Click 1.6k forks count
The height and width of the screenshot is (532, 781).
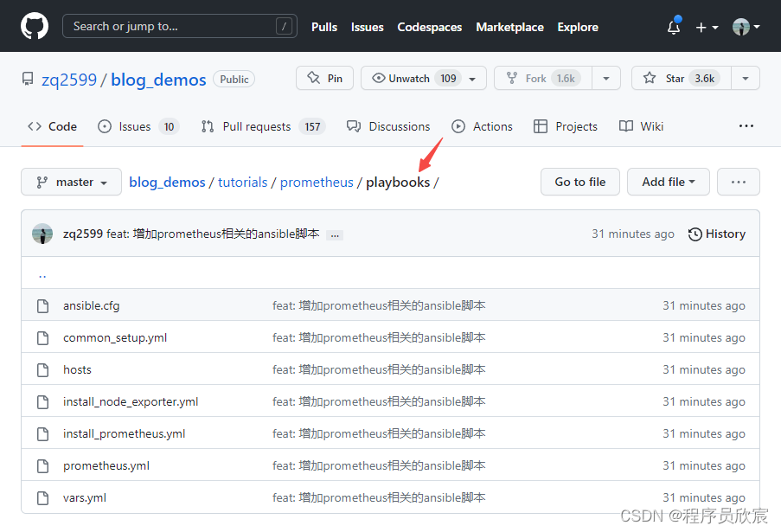coord(566,78)
